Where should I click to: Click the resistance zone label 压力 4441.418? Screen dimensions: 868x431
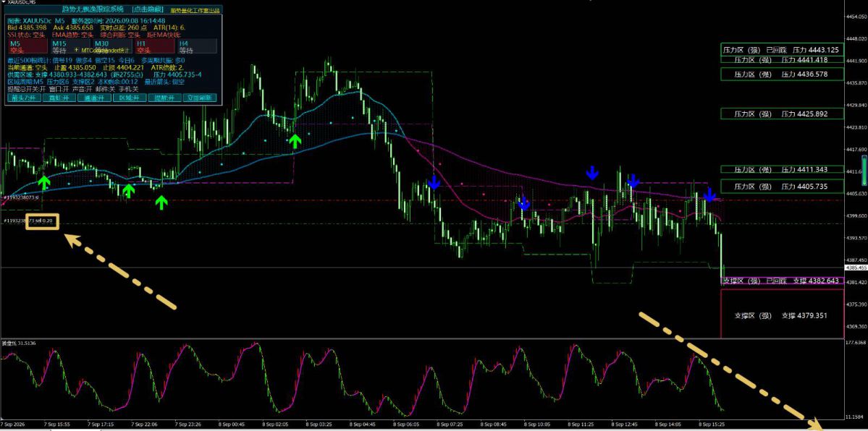click(x=782, y=60)
